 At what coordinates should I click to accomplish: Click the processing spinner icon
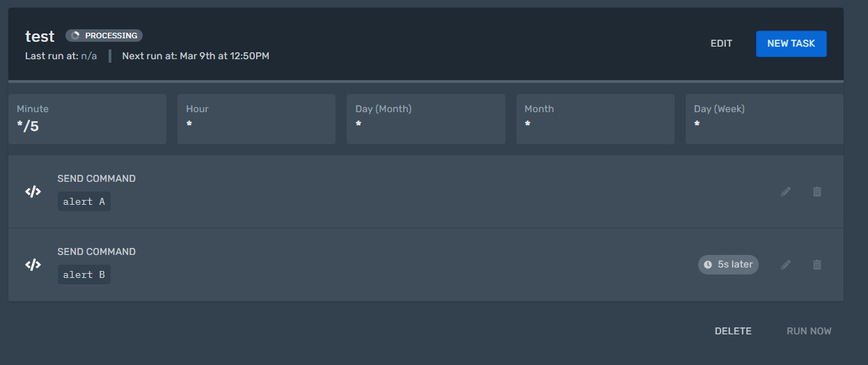[76, 36]
